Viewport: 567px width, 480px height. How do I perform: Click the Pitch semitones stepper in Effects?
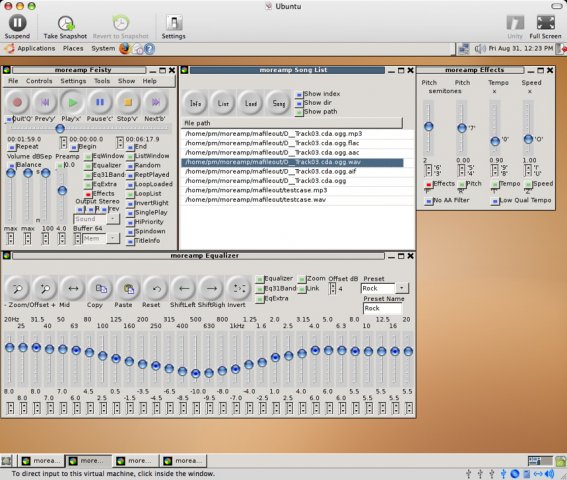429,170
